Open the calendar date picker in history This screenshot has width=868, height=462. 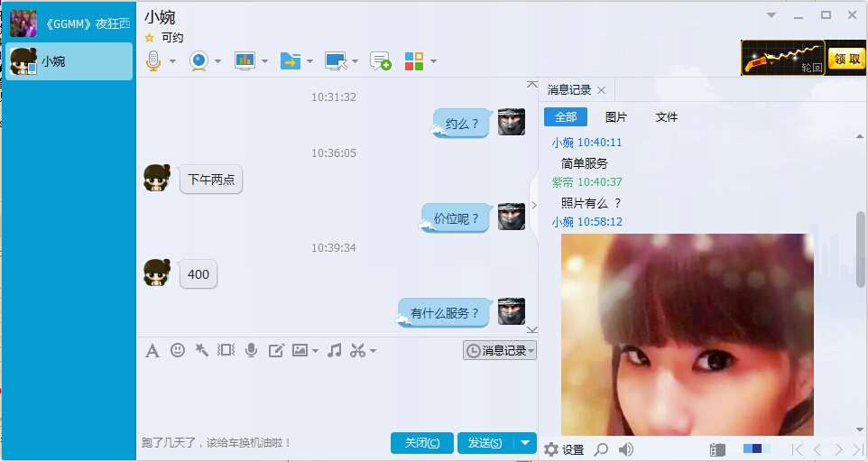[717, 449]
